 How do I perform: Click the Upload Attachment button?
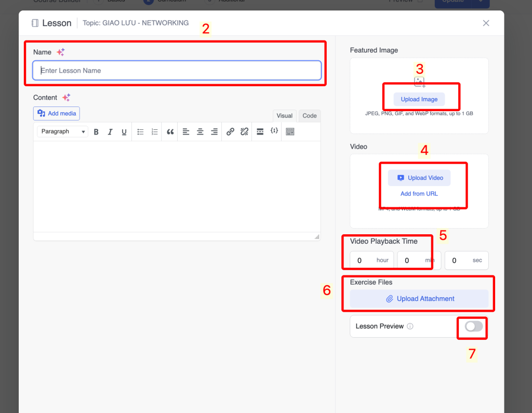pyautogui.click(x=419, y=299)
